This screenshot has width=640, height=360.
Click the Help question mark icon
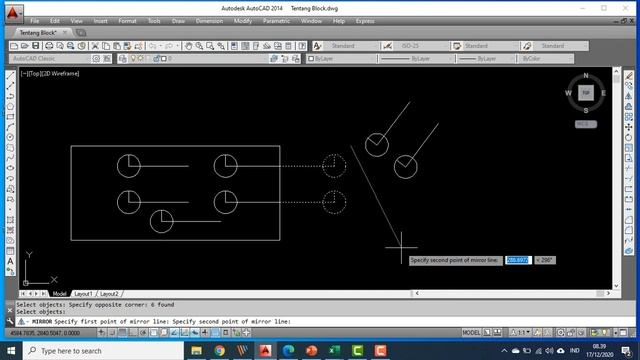(302, 46)
